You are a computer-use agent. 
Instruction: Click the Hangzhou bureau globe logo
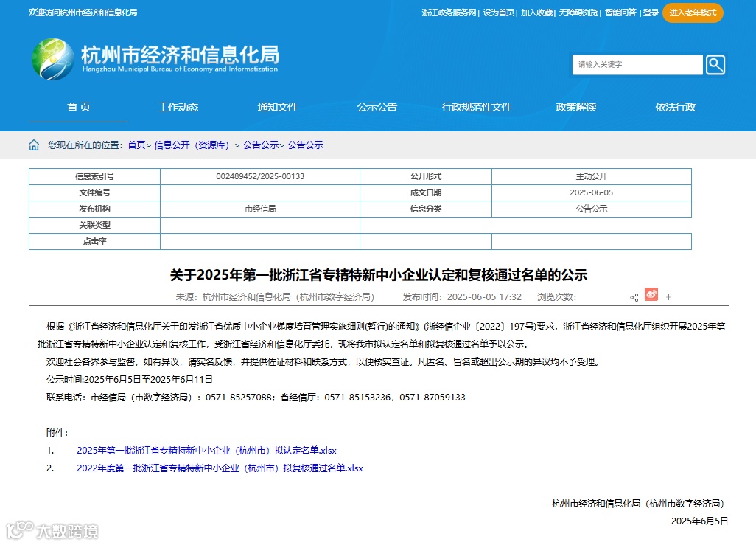(53, 60)
